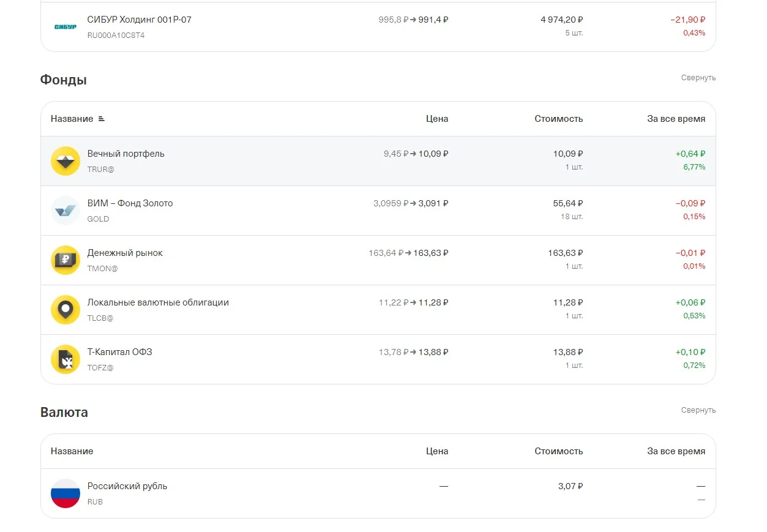Click the Локальные валютные облигации pin icon
This screenshot has width=767, height=532.
[x=65, y=310]
